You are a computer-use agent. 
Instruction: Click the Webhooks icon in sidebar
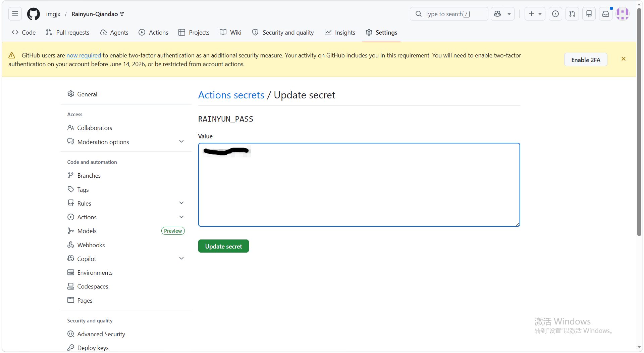coord(71,245)
